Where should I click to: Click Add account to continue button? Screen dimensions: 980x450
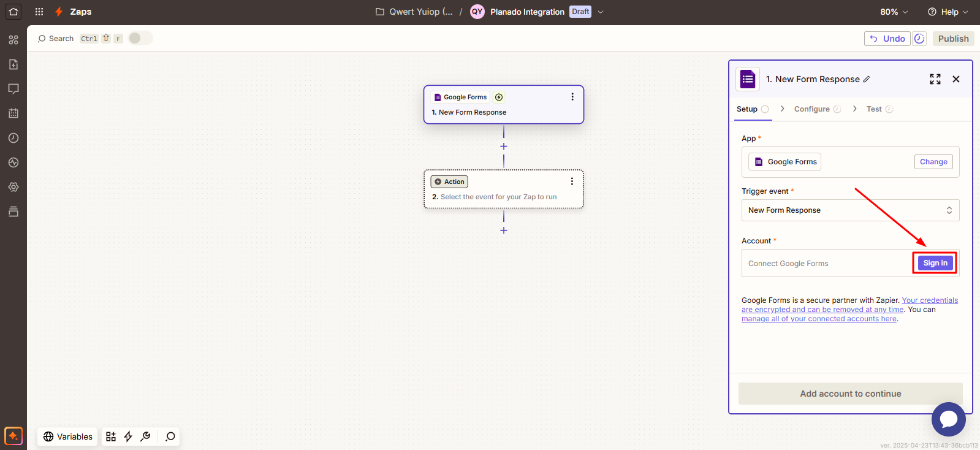pos(851,394)
